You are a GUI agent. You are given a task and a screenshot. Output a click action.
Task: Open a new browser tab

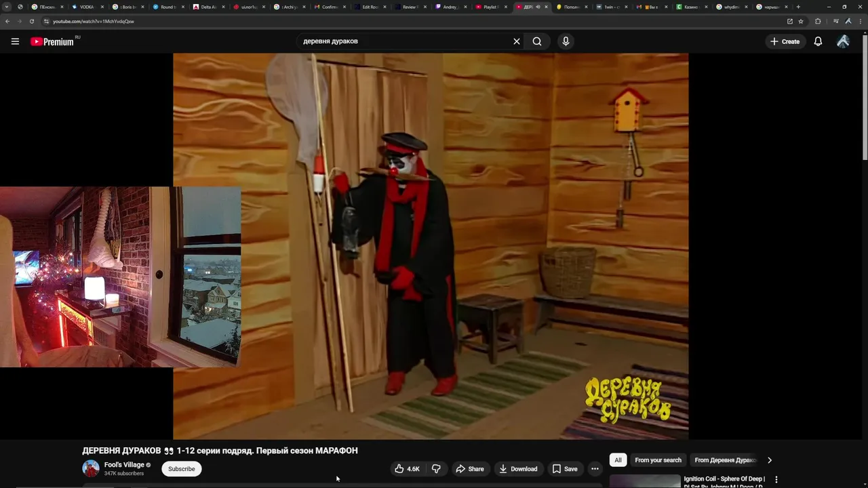[x=798, y=7]
